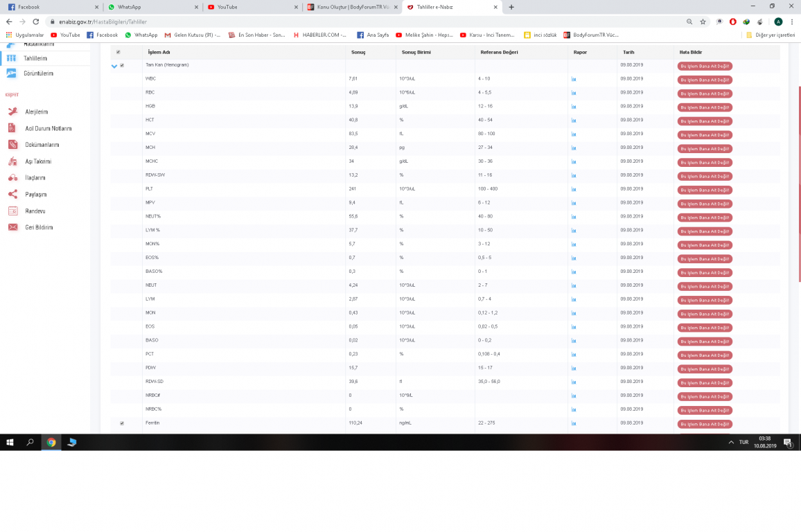
Task: Open the Diğer yer işaretleri folder
Action: [771, 35]
